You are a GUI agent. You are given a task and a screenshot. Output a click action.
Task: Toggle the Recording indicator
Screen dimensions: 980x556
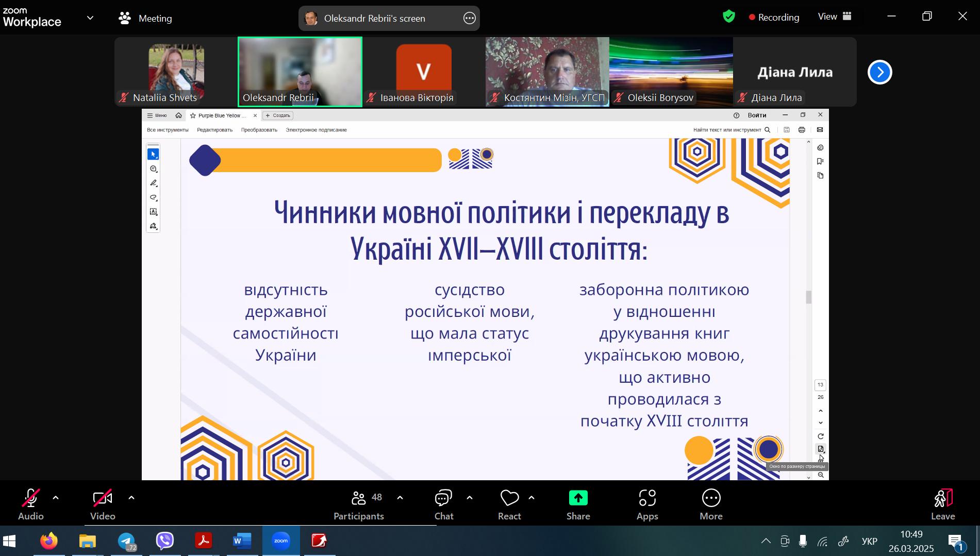774,18
